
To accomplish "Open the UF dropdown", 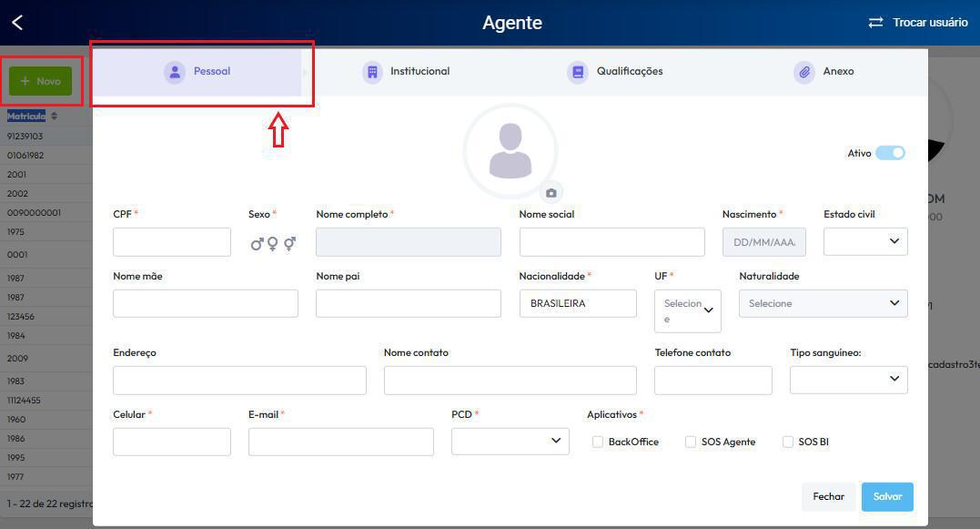I will tap(688, 310).
